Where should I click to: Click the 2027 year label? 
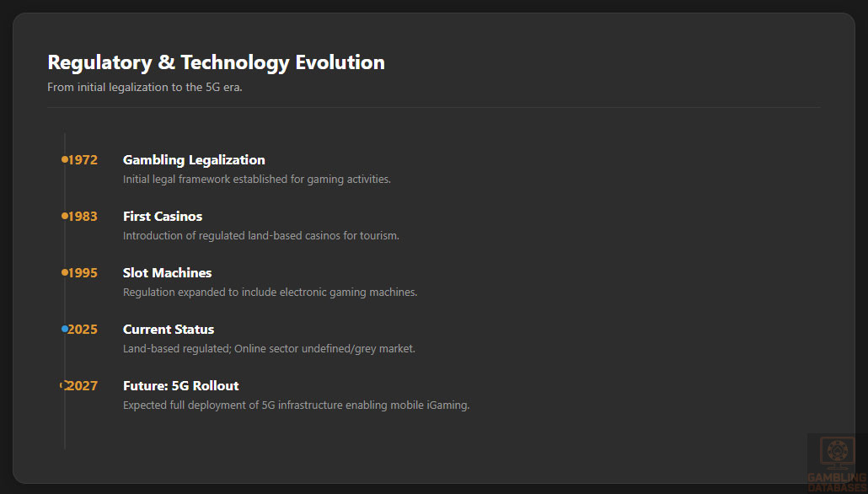83,386
